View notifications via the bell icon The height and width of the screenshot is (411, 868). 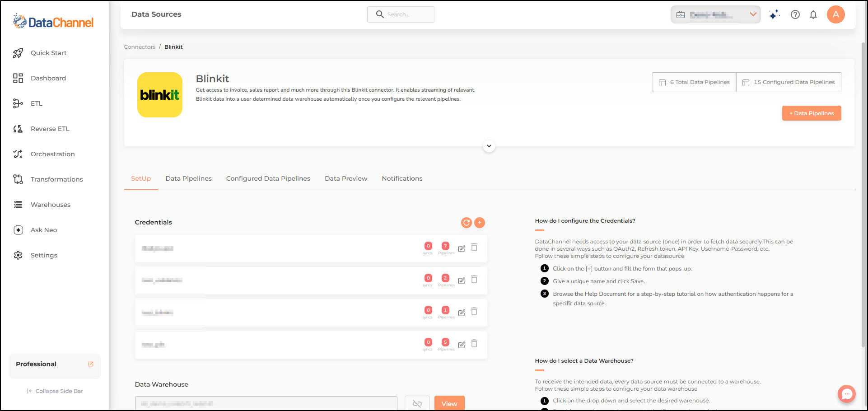click(813, 14)
